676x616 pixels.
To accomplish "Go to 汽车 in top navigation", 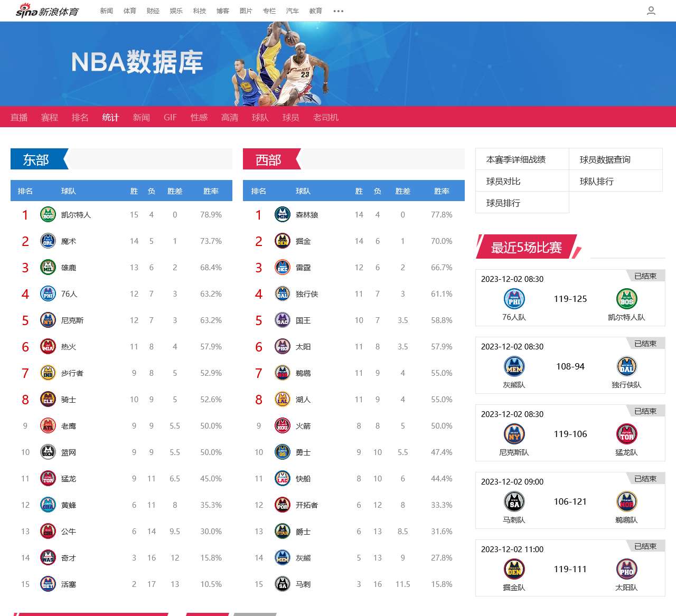I will coord(293,11).
